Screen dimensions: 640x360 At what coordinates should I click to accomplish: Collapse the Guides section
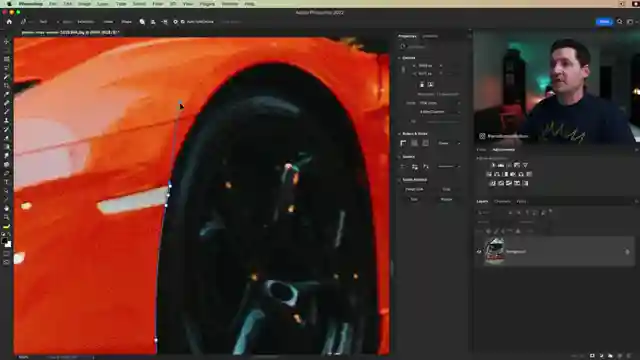pos(400,157)
